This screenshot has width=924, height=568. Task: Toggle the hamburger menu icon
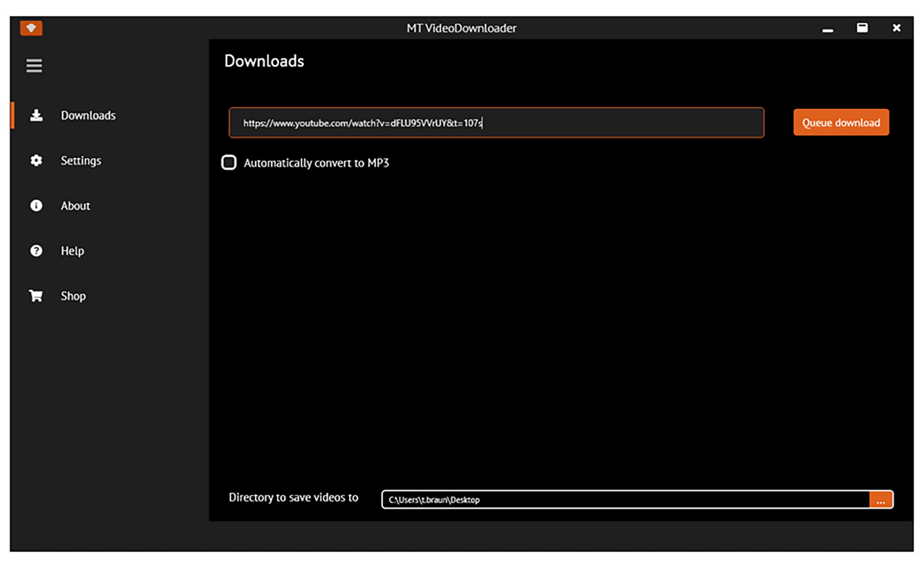pyautogui.click(x=34, y=66)
